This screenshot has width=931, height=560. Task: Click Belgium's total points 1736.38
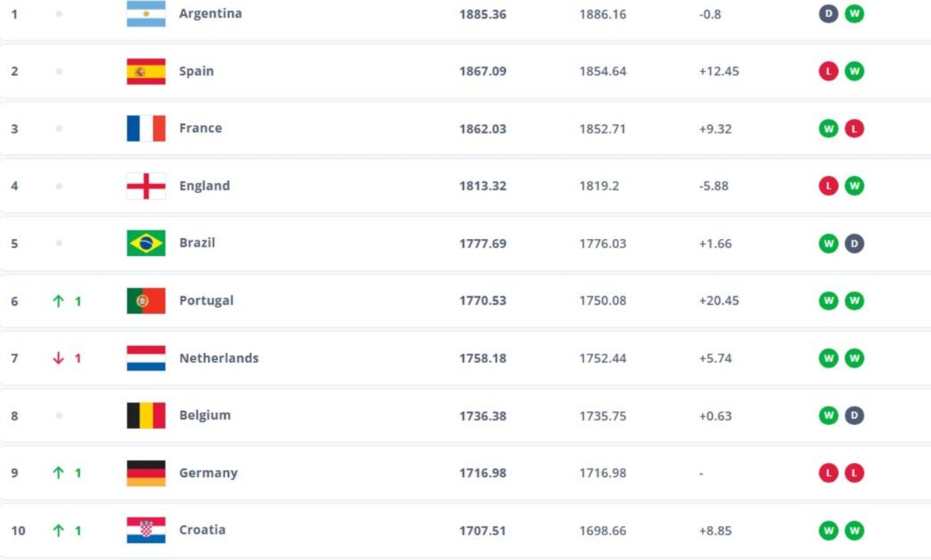coord(483,416)
